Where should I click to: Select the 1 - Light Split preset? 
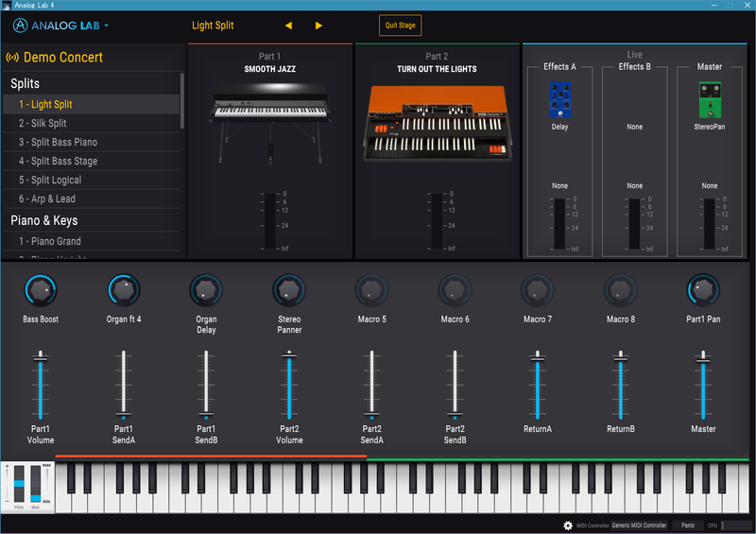(91, 104)
